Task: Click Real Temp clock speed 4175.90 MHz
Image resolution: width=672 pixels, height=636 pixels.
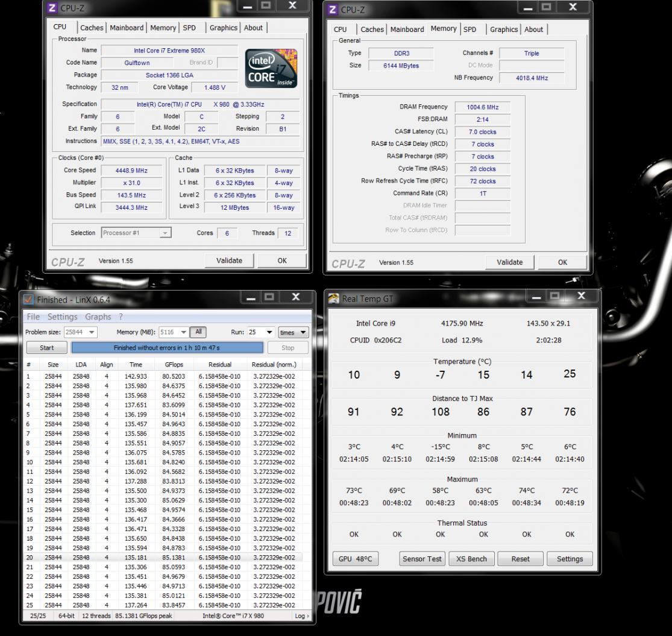Action: pos(462,323)
